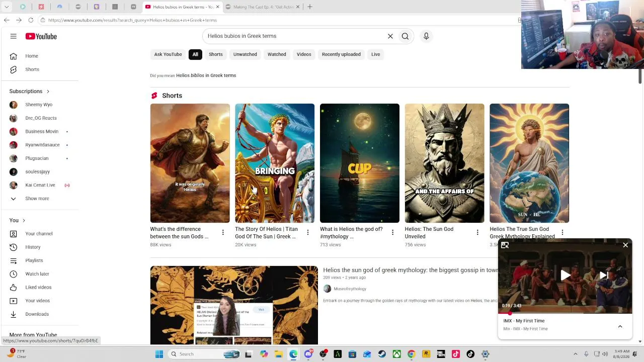Open the short thumbnail captioned 'CUP'
Screen dimensions: 644x362
[360, 163]
